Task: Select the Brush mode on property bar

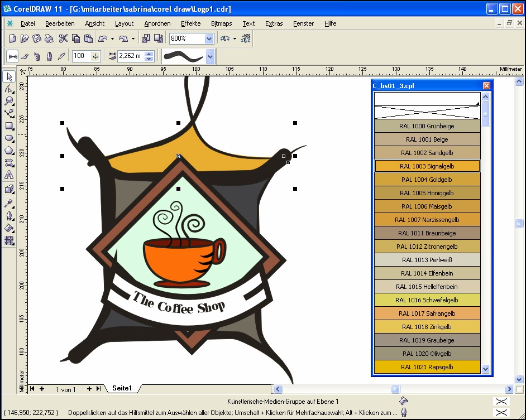Action: click(x=25, y=56)
